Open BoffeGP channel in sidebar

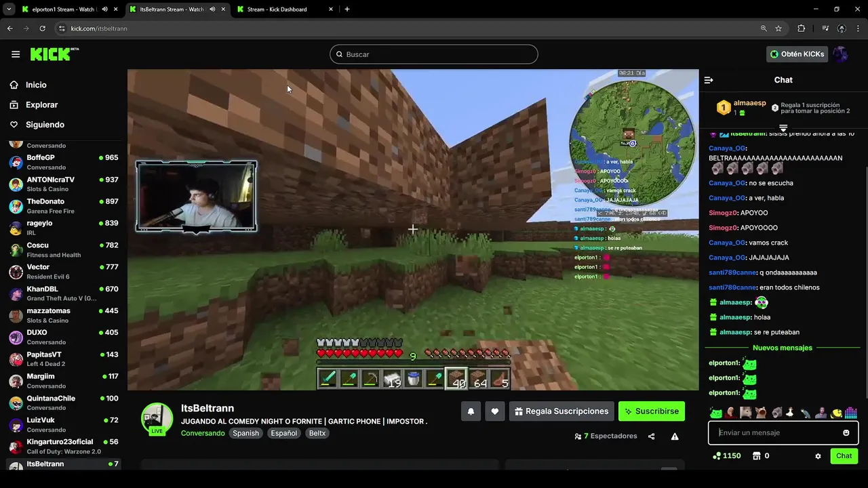tap(64, 162)
